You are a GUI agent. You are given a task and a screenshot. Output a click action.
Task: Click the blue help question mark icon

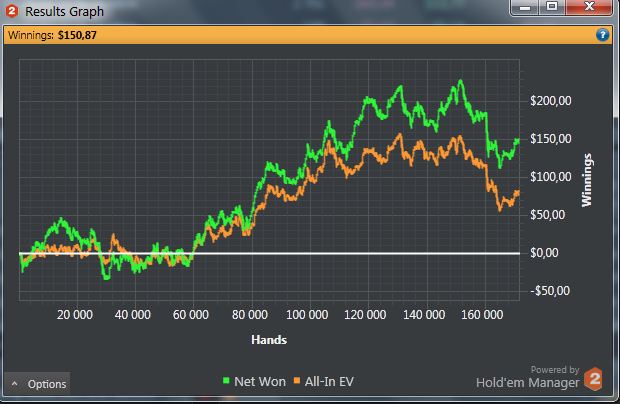tap(602, 35)
